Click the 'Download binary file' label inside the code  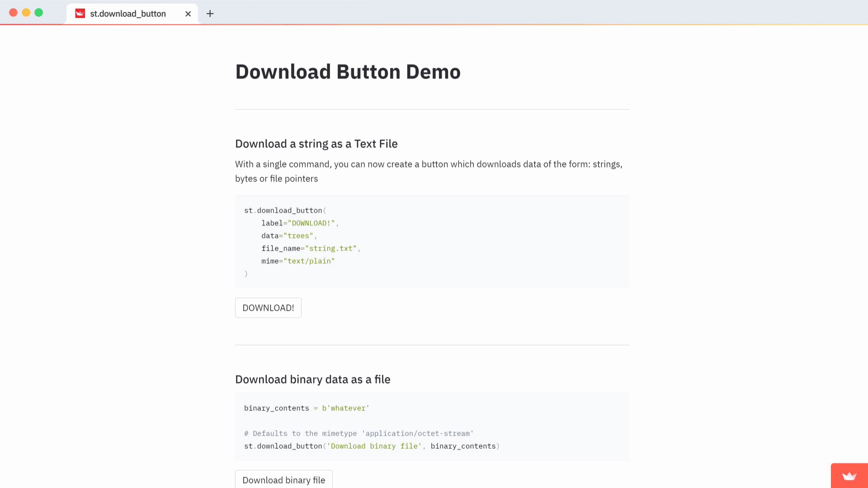coord(374,446)
